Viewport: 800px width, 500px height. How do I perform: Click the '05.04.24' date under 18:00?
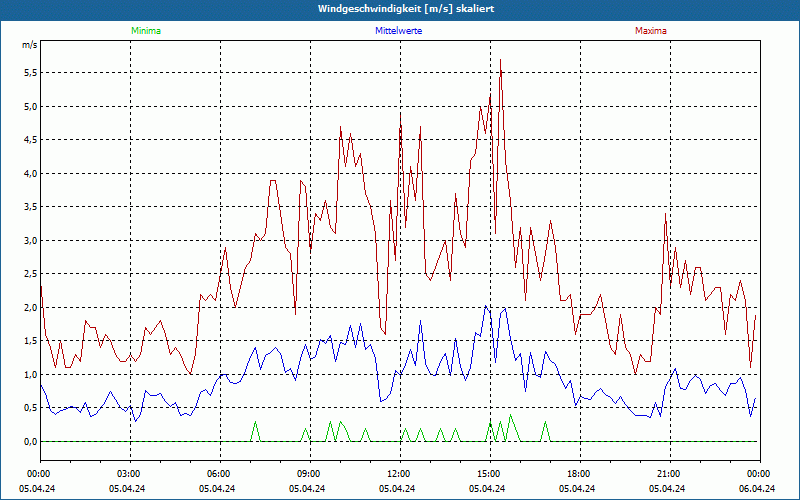577,488
